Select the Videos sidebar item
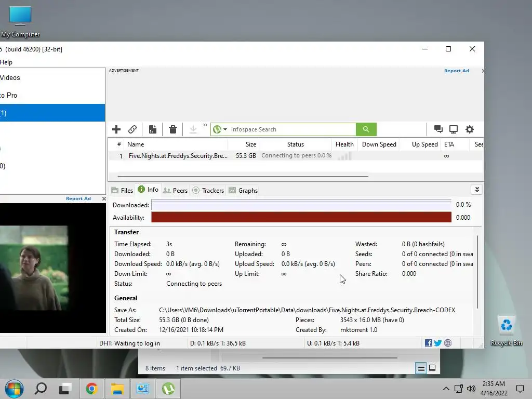The height and width of the screenshot is (399, 532). pyautogui.click(x=52, y=78)
